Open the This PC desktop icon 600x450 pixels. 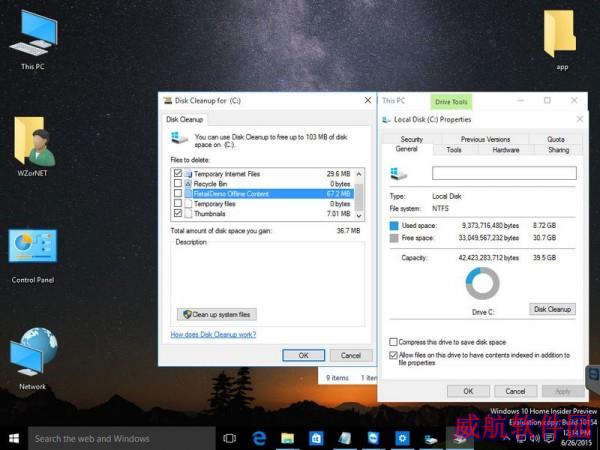pos(33,40)
